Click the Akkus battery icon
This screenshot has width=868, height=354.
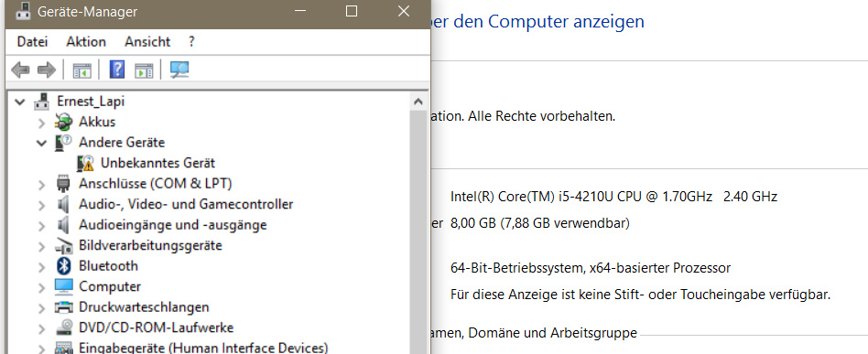pos(64,122)
